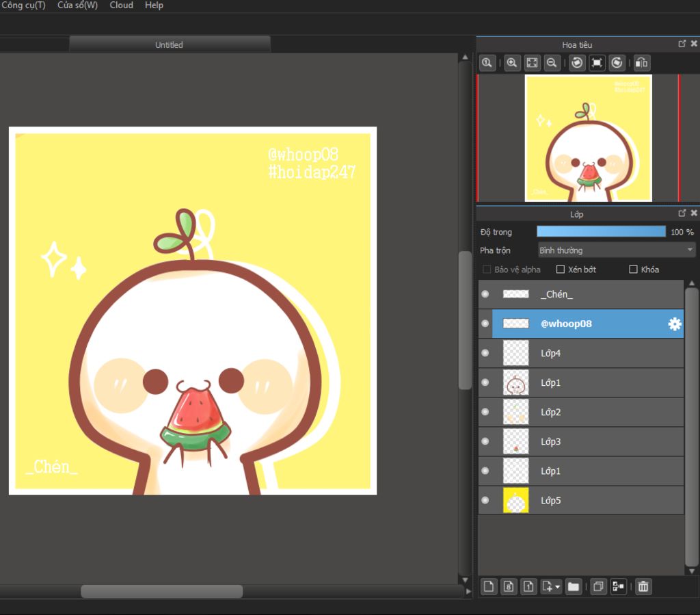Click the 100 % opacity value
Screen dimensions: 700x615
tap(682, 232)
